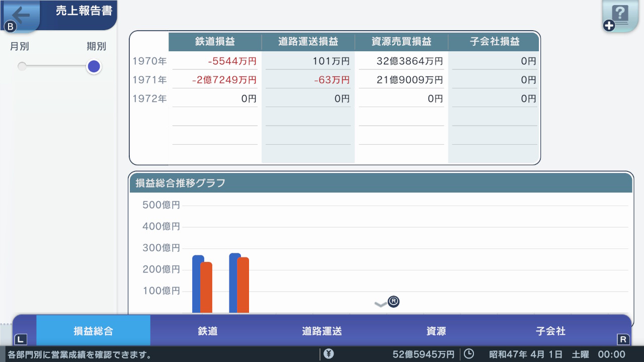
Task: Select the 1972年 row label
Action: pos(149,99)
